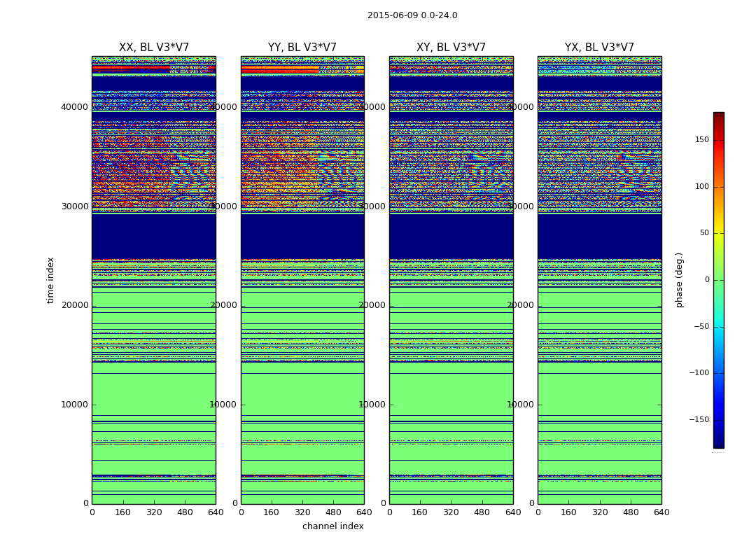
Task: Click the −100 tick label on colorbar
Action: (699, 373)
